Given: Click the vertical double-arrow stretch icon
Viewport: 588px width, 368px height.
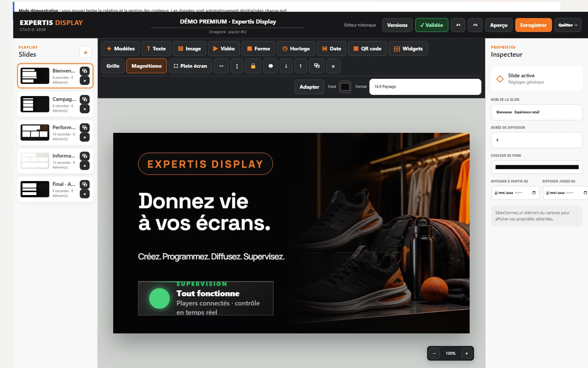Looking at the screenshot, I should pyautogui.click(x=237, y=66).
